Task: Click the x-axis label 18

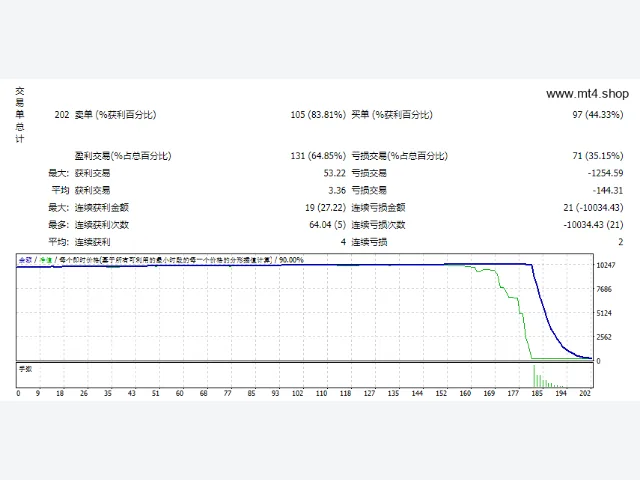Action: [x=60, y=393]
